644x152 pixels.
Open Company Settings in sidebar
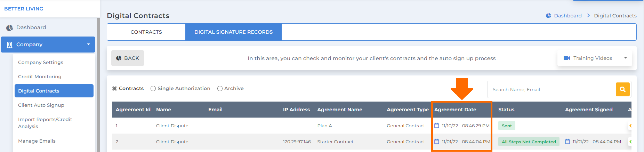[x=41, y=62]
